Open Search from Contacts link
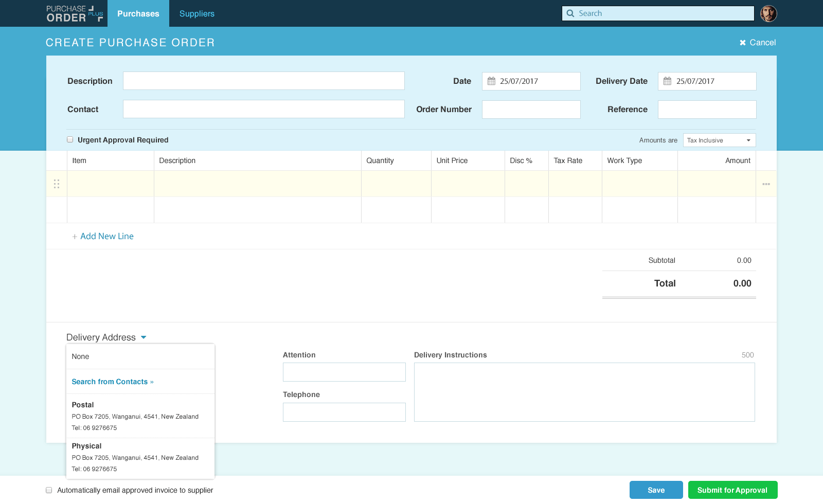The width and height of the screenshot is (823, 504). pos(112,382)
